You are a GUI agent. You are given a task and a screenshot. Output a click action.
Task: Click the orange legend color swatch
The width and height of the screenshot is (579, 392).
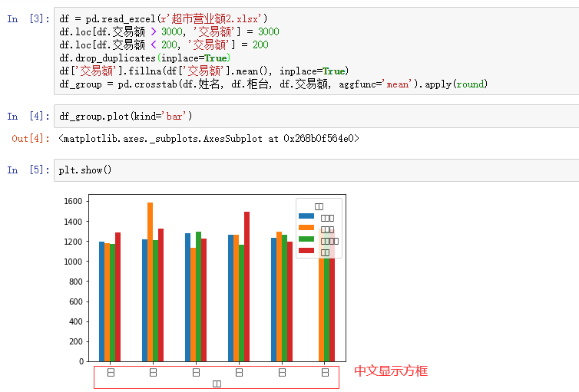click(x=306, y=228)
